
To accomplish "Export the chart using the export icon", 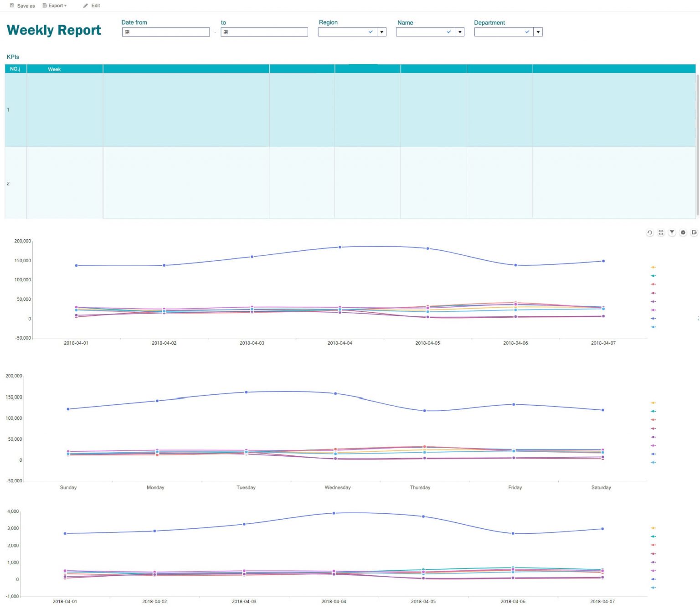I will (x=694, y=232).
